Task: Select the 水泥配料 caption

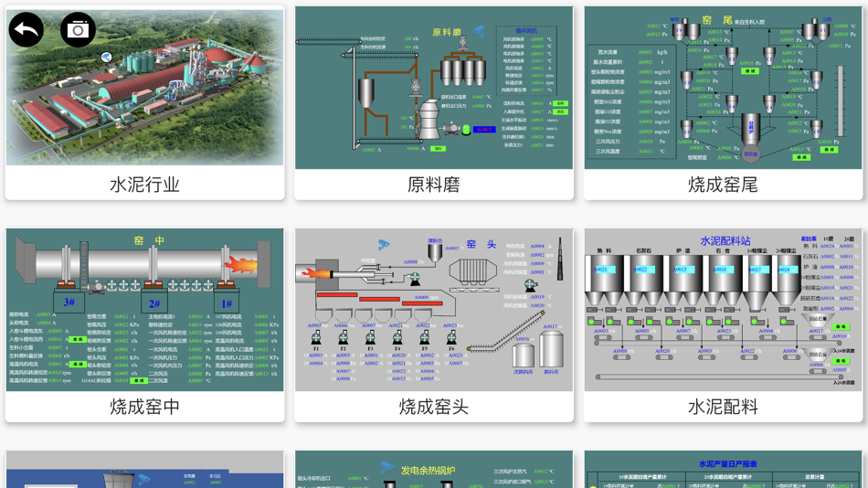Action: click(x=723, y=408)
